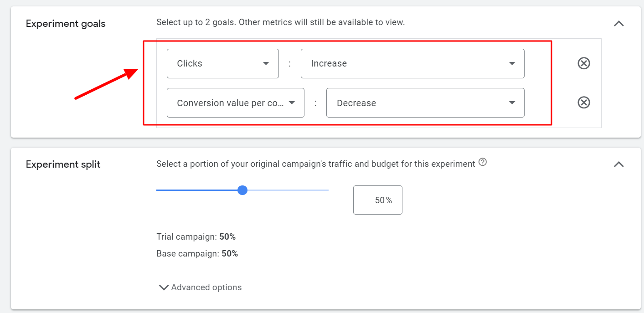Remove the Conversion value goal with its X icon
The image size is (644, 313).
(x=584, y=103)
